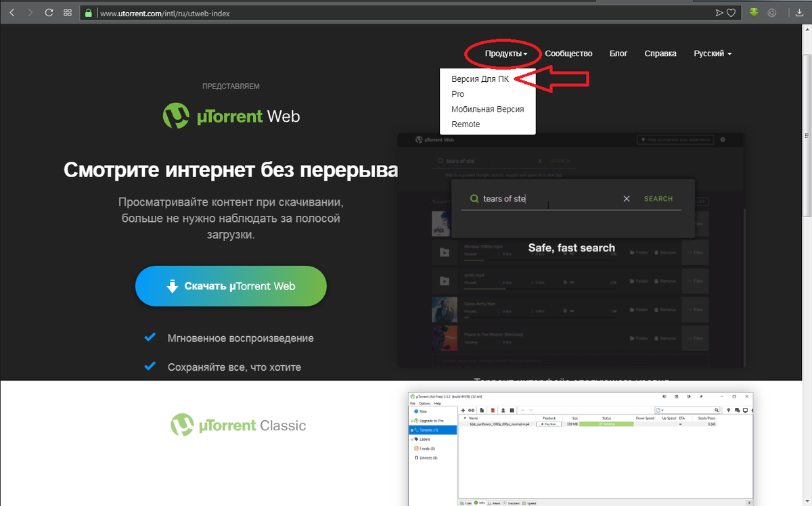Click green magnifier icon in search popup
Screen dimensions: 812x506
click(x=474, y=199)
